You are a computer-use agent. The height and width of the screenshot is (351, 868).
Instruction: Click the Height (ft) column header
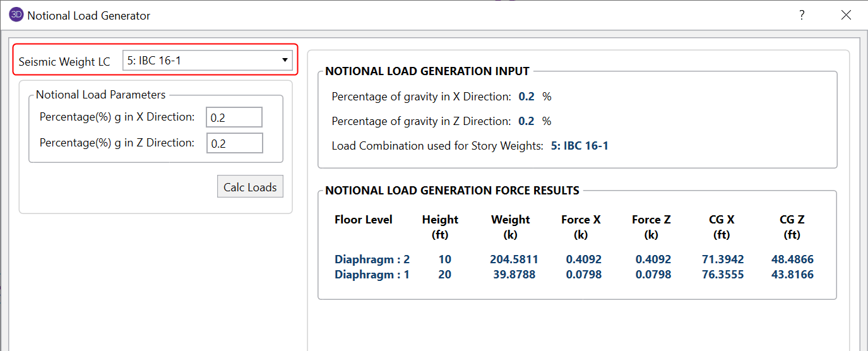pyautogui.click(x=440, y=227)
